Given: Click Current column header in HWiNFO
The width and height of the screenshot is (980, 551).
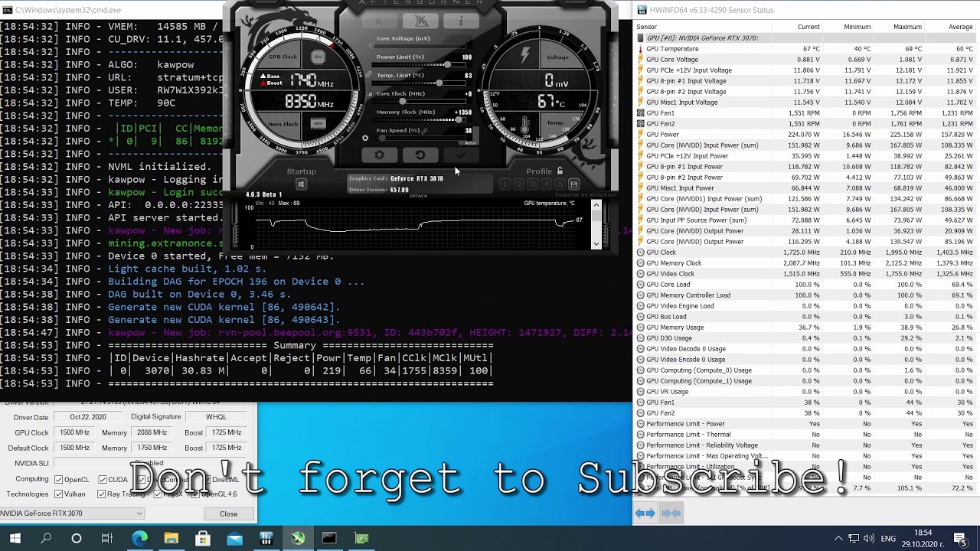Looking at the screenshot, I should point(798,27).
